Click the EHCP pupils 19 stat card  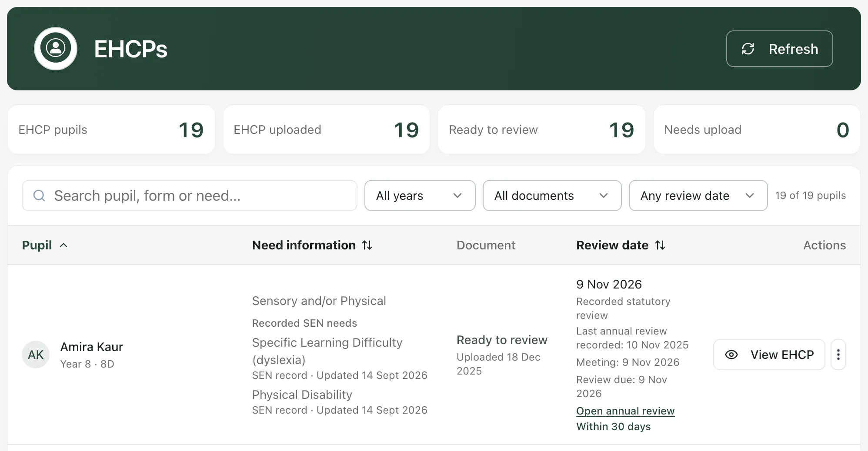point(111,129)
